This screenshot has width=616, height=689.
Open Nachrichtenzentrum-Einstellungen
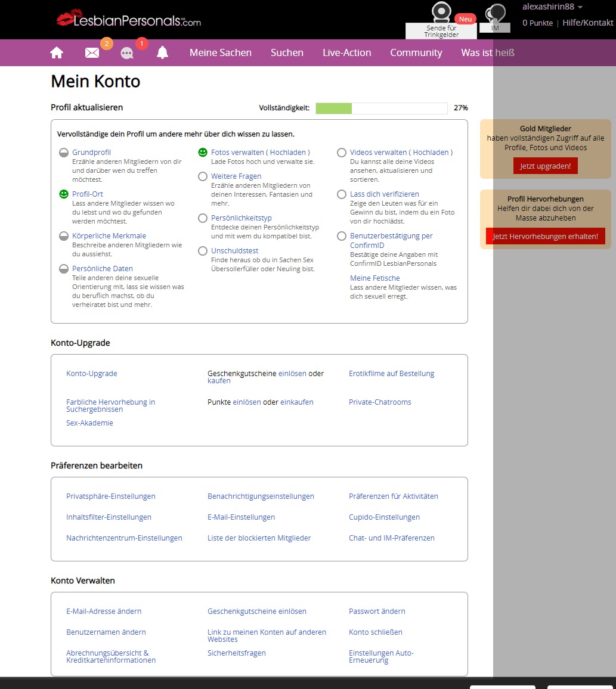coord(124,538)
